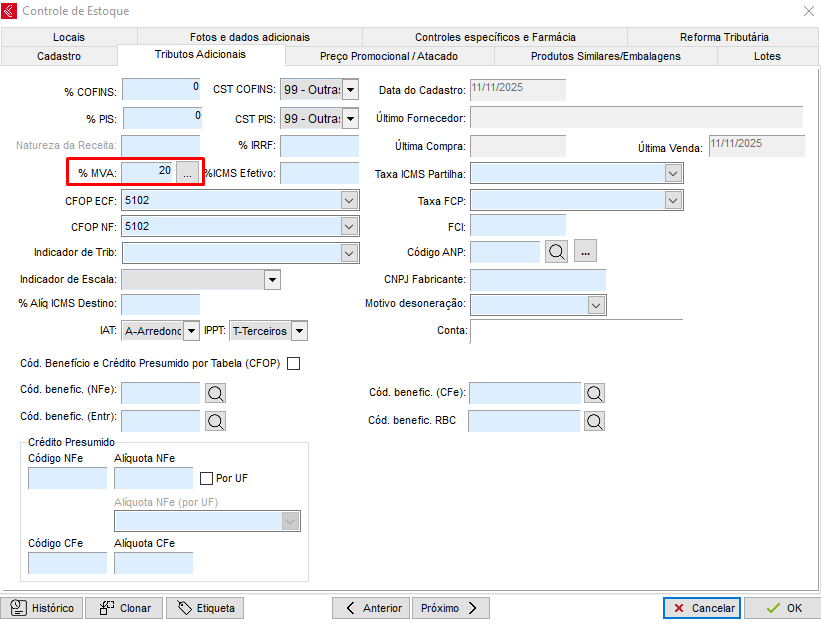The image size is (821, 624).
Task: Click the magnifier beside Código ANP
Action: (x=557, y=252)
